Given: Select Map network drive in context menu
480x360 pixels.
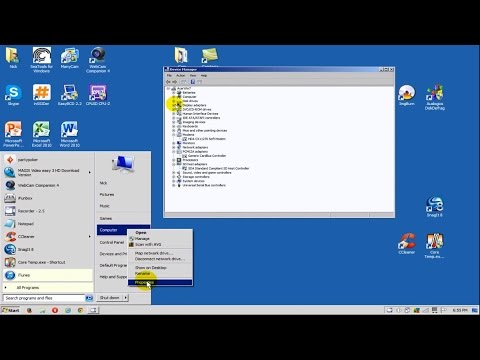Looking at the screenshot, I should (160, 253).
